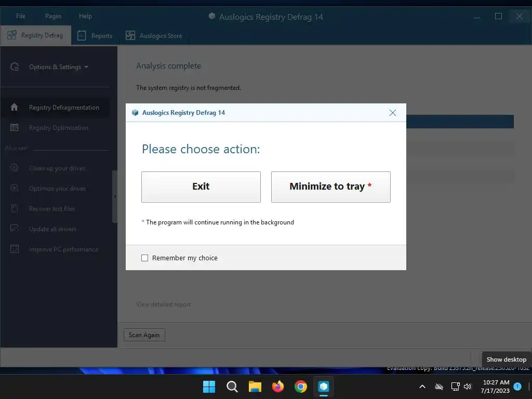Click the Auslogics cube icon in dialog title
This screenshot has height=399, width=532.
point(135,113)
